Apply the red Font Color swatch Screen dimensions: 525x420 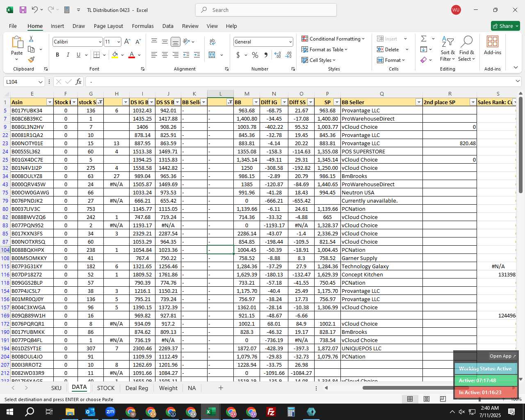coord(132,55)
